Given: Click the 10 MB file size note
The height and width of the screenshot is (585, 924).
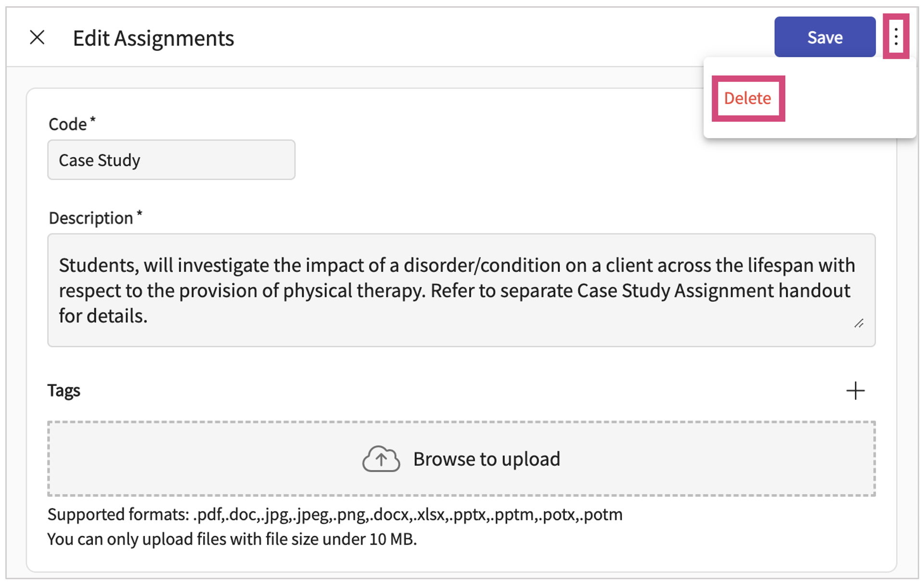Looking at the screenshot, I should (x=231, y=539).
